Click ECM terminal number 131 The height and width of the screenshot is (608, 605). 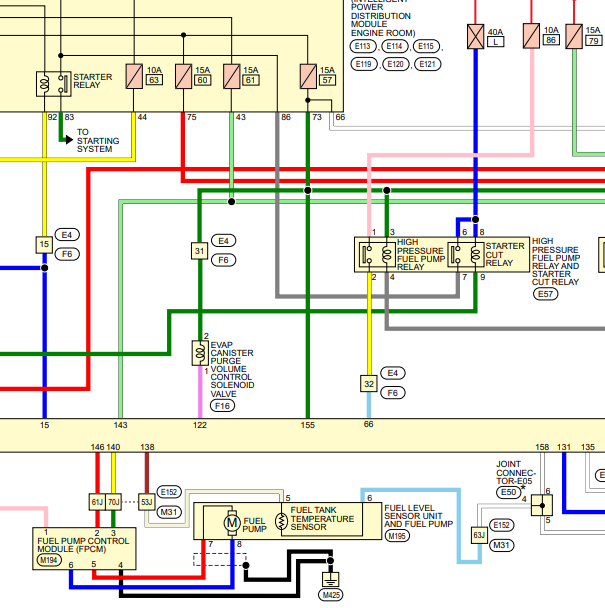point(564,447)
